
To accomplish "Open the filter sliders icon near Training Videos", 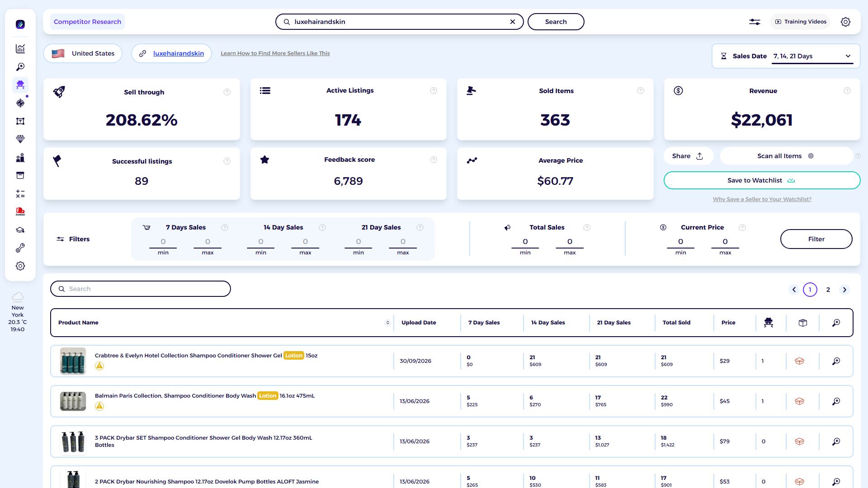I will (x=755, y=22).
